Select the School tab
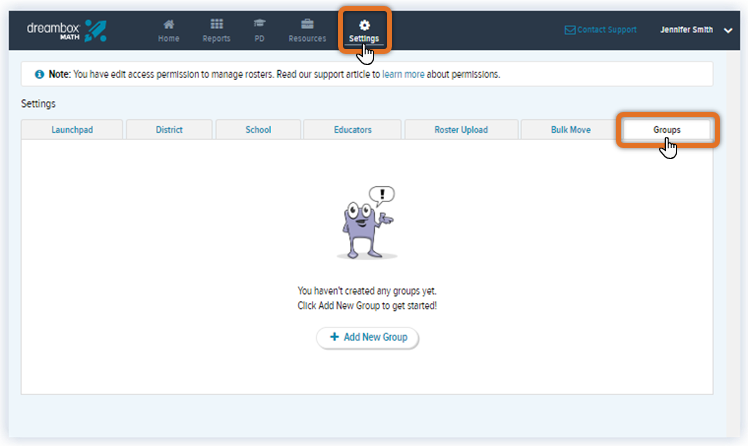 pyautogui.click(x=258, y=130)
